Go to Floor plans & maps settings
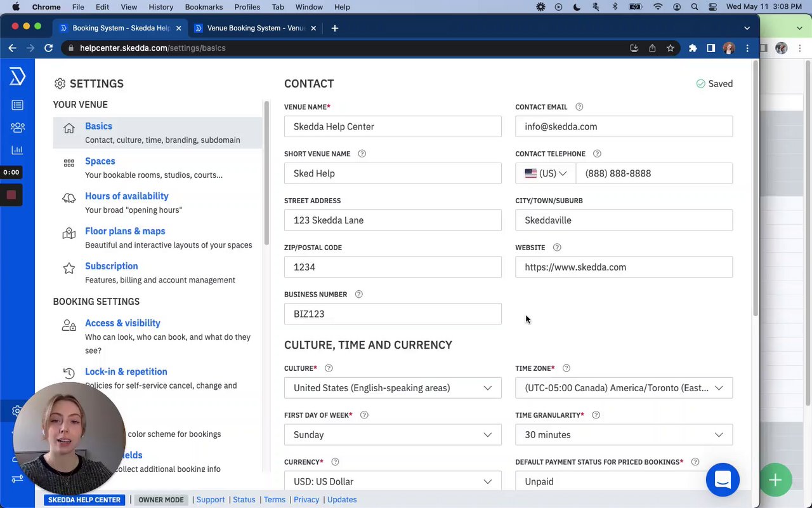 157,237
